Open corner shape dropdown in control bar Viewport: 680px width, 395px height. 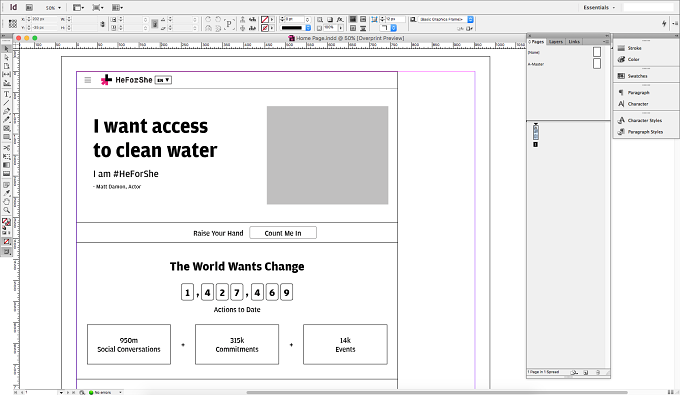tap(393, 28)
